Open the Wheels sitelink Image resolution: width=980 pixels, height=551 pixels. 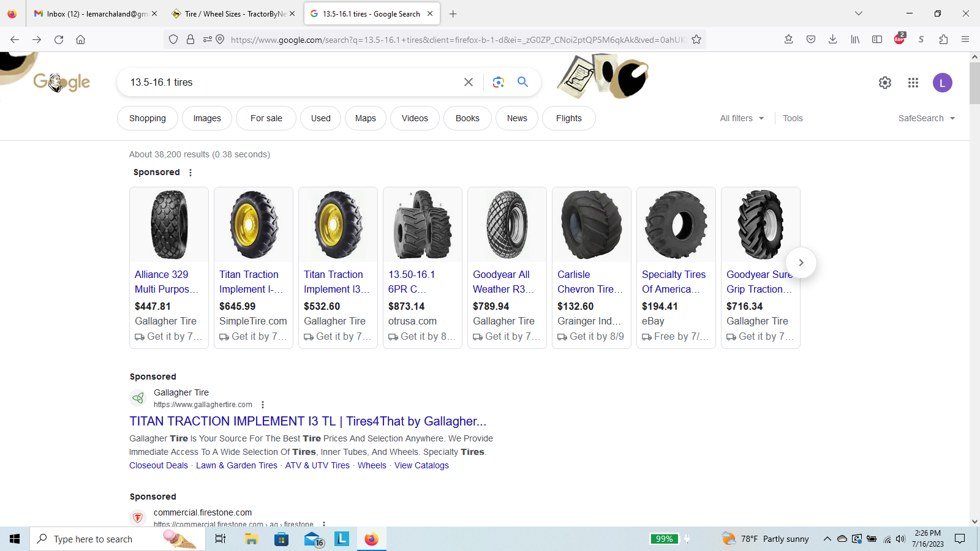pos(372,465)
